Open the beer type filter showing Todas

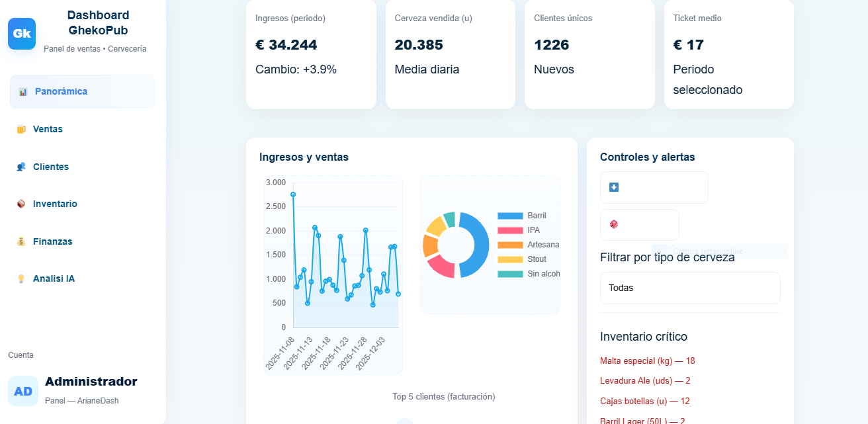tap(689, 288)
